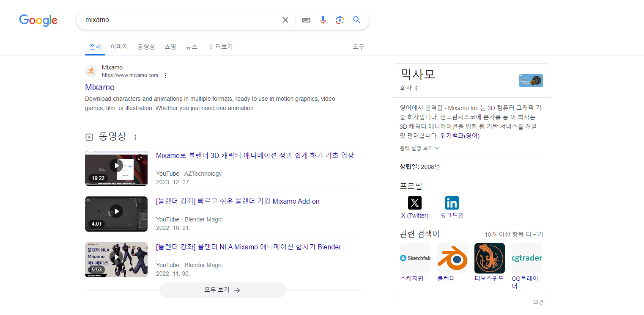Open the LinkedIn profile icon
644x315 pixels.
[x=452, y=203]
